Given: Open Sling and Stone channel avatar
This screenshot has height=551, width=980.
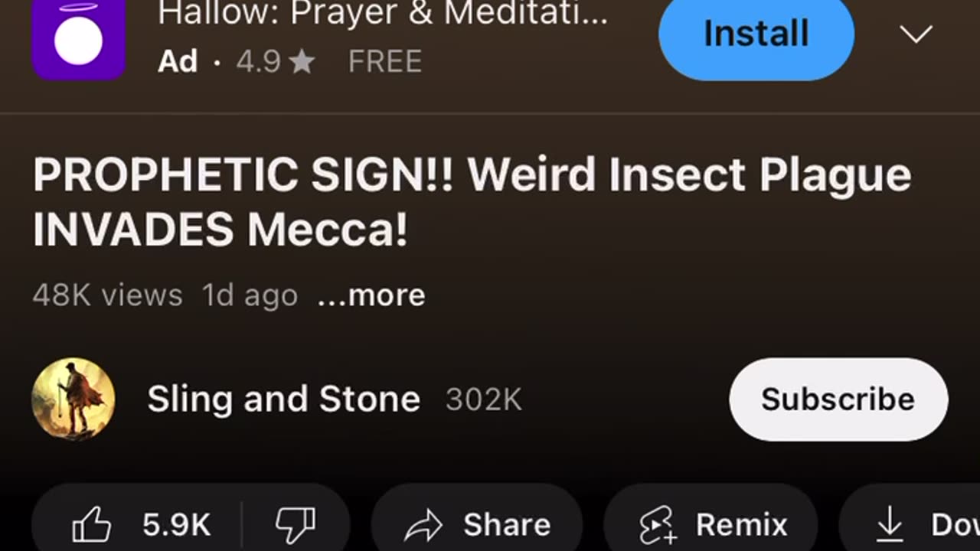Looking at the screenshot, I should pyautogui.click(x=73, y=399).
